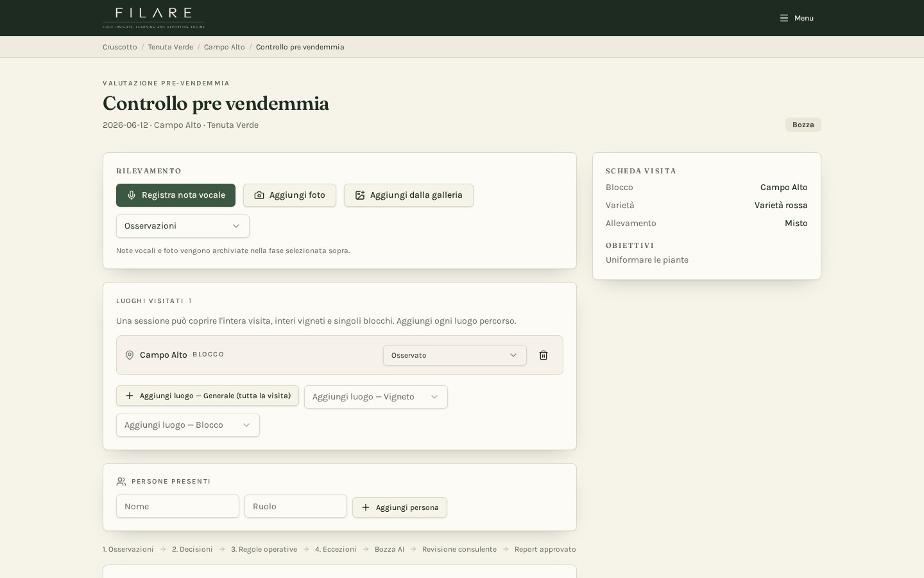The height and width of the screenshot is (578, 924).
Task: Delete Campo Alto location with trash icon
Action: [x=543, y=355]
